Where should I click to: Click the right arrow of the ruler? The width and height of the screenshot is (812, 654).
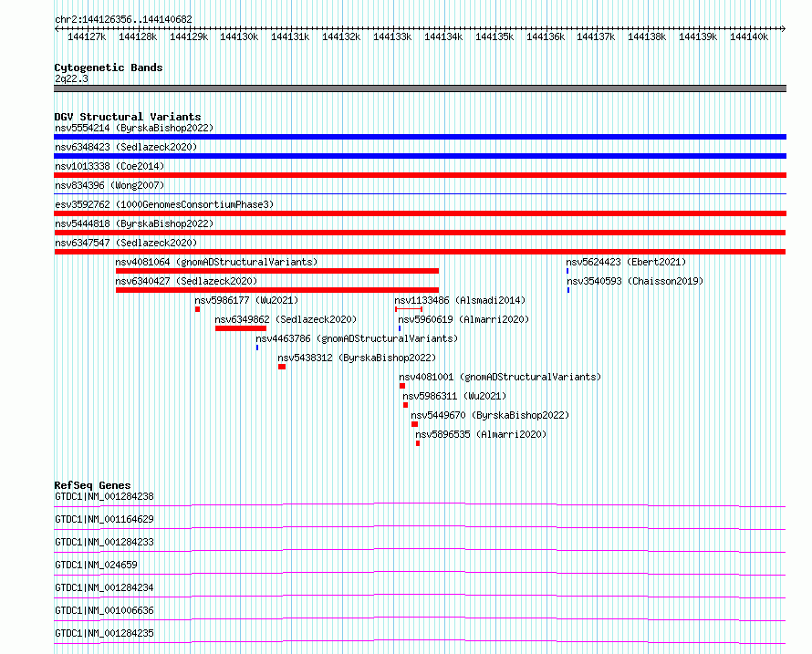(x=784, y=28)
